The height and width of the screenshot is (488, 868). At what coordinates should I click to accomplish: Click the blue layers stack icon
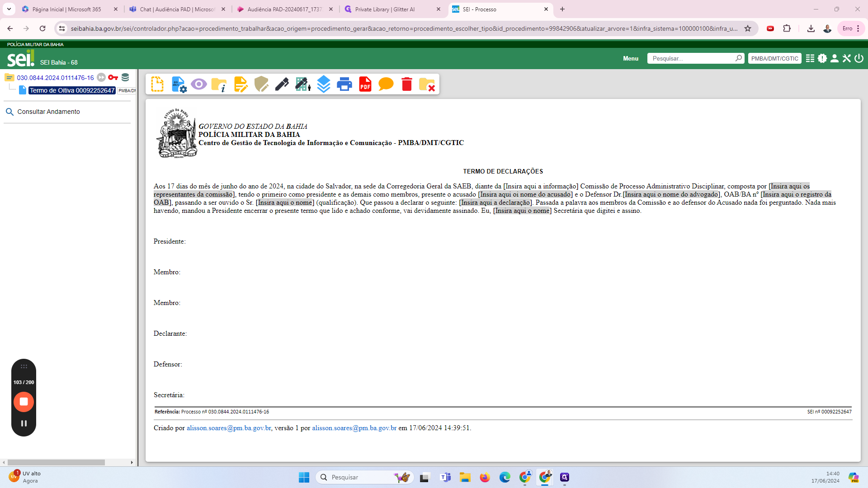[x=324, y=84]
